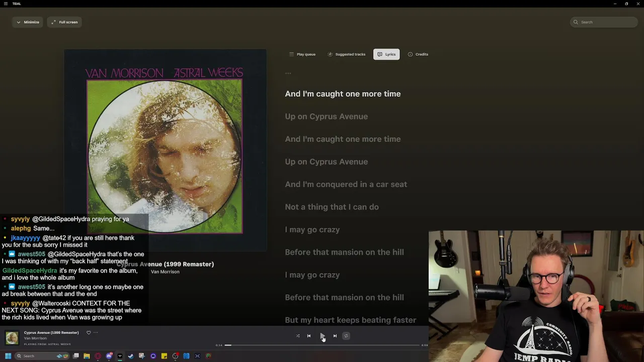Open the Steam taskbar icon

(131, 356)
